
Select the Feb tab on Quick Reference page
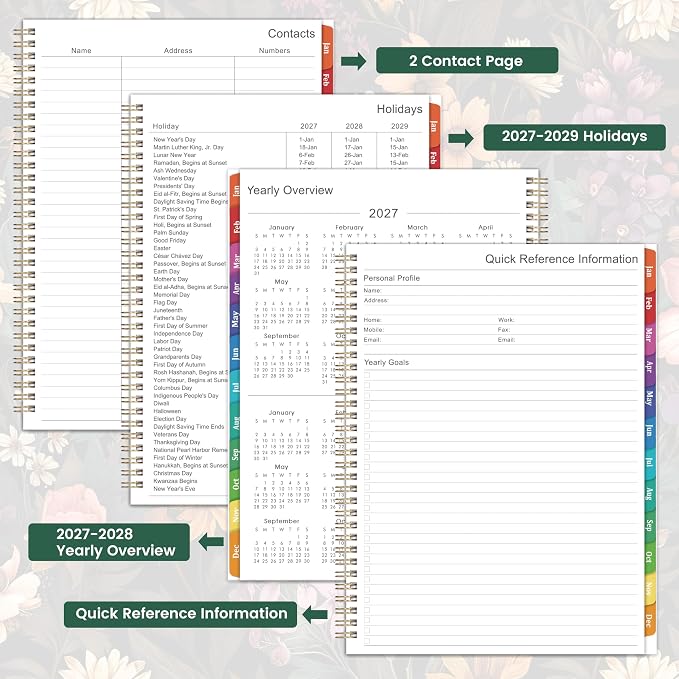click(650, 302)
